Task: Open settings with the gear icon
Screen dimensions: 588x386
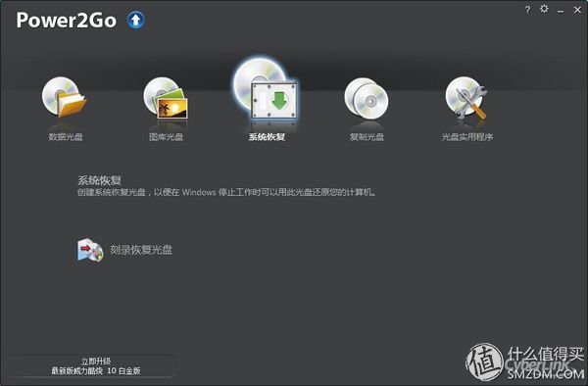Action: coord(544,9)
